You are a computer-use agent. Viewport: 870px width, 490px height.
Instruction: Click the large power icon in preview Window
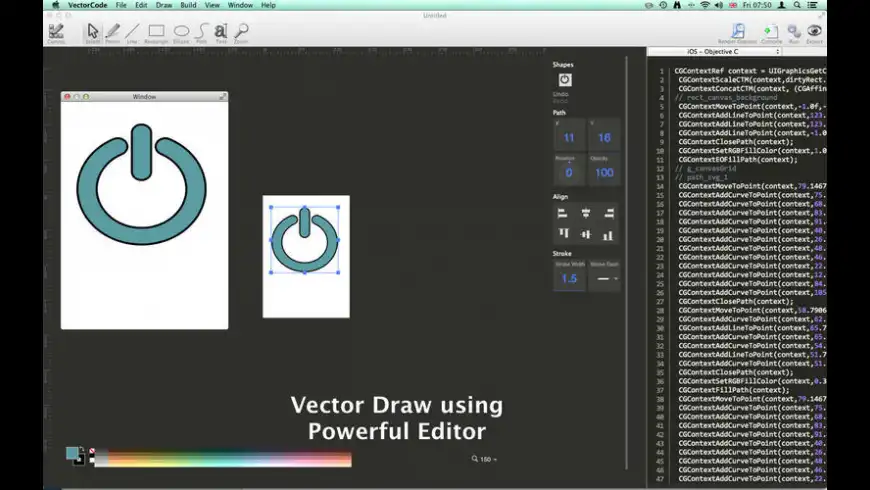(141, 184)
